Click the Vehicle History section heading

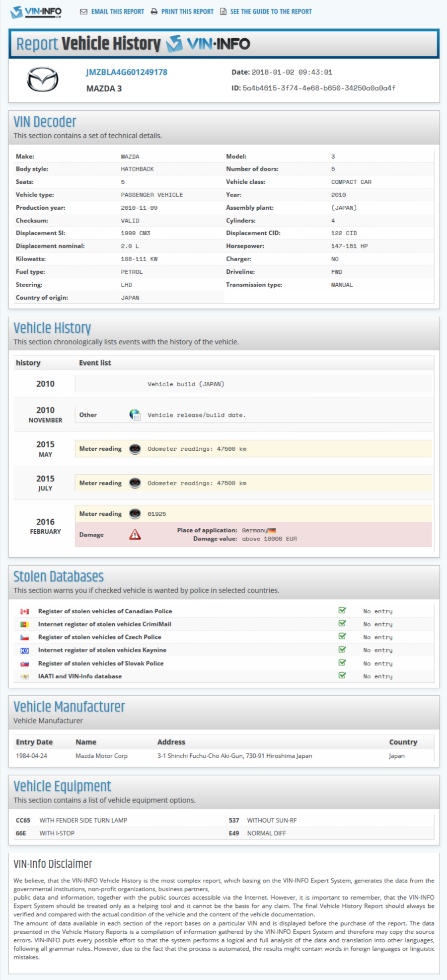click(x=52, y=328)
